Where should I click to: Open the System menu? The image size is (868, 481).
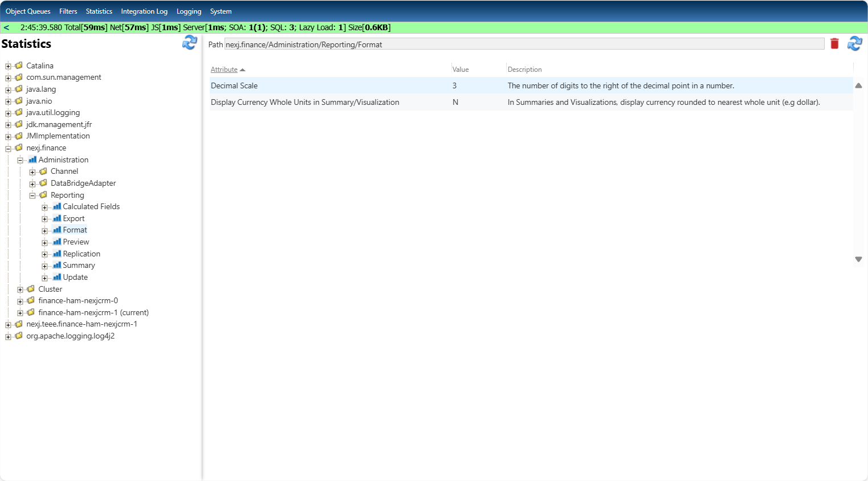[221, 11]
